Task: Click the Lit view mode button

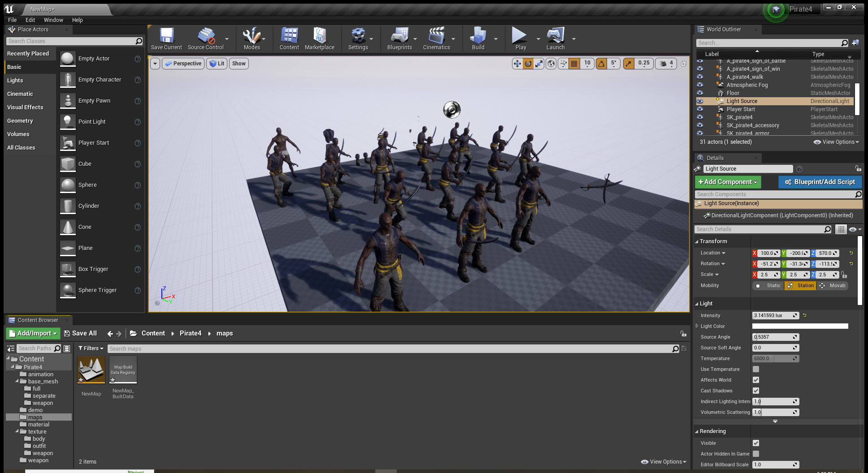Action: pos(217,64)
